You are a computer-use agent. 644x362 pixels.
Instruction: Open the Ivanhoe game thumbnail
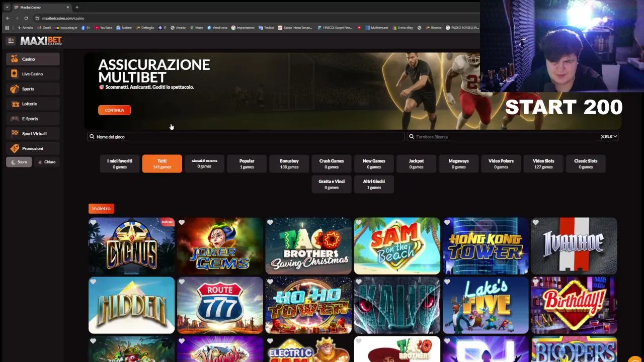(x=574, y=246)
